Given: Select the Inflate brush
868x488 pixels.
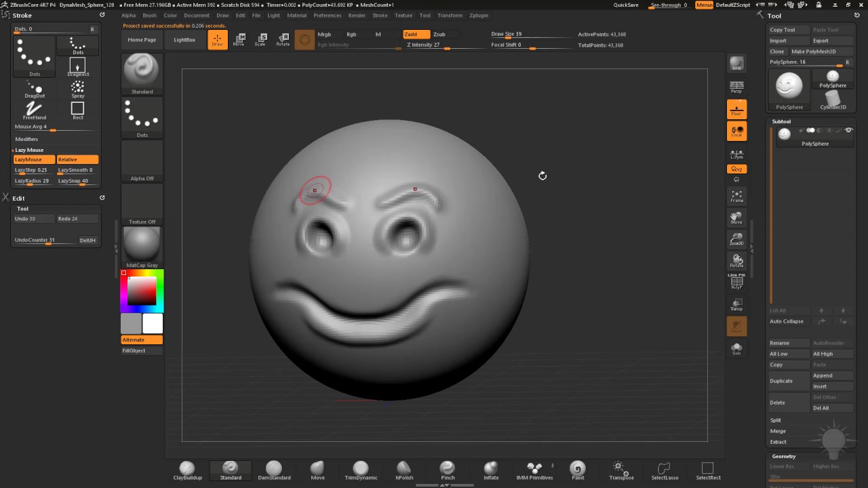Looking at the screenshot, I should click(491, 470).
